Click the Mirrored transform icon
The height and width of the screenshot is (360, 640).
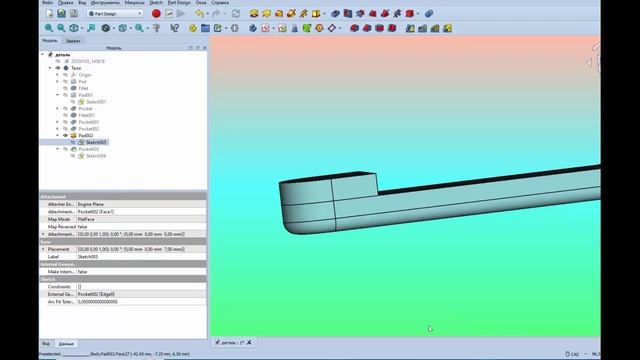410,28
